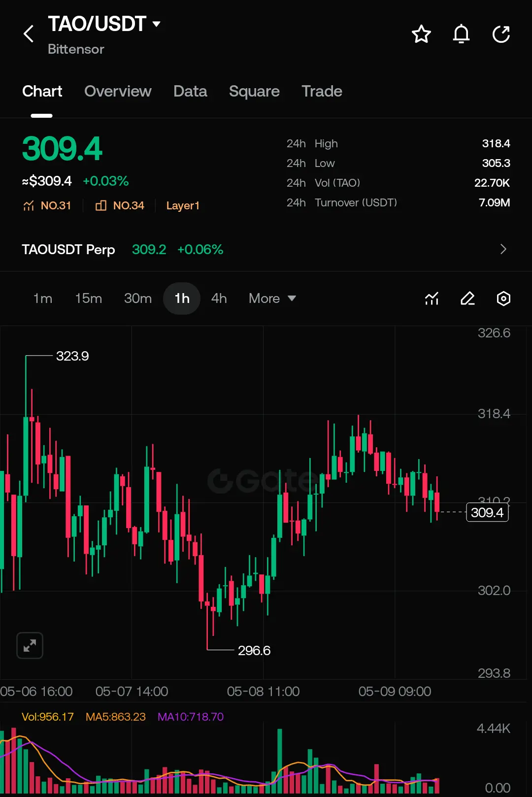The height and width of the screenshot is (797, 532).
Task: Tap the Bittensor subtitle
Action: (x=76, y=49)
